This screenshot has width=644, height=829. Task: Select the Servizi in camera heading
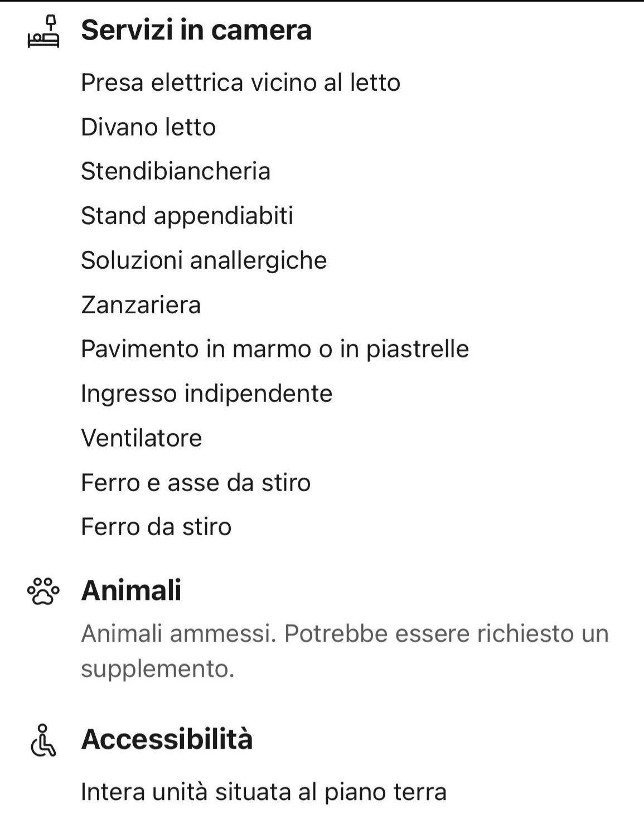pyautogui.click(x=196, y=30)
